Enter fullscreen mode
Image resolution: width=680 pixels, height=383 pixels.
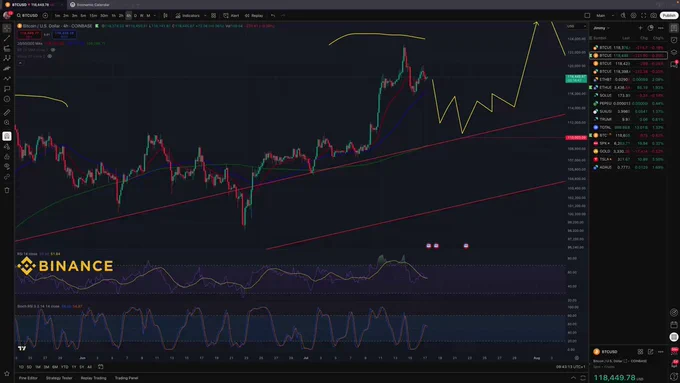[644, 16]
